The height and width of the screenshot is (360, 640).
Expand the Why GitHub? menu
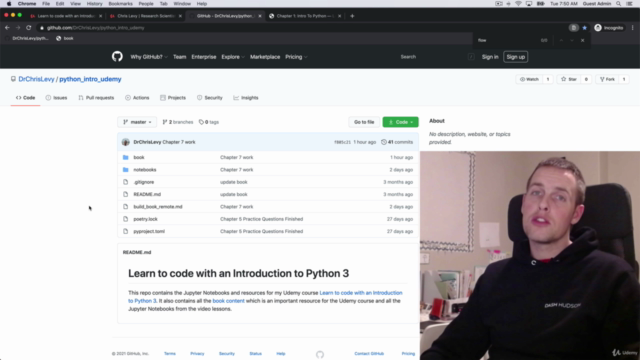coord(149,57)
